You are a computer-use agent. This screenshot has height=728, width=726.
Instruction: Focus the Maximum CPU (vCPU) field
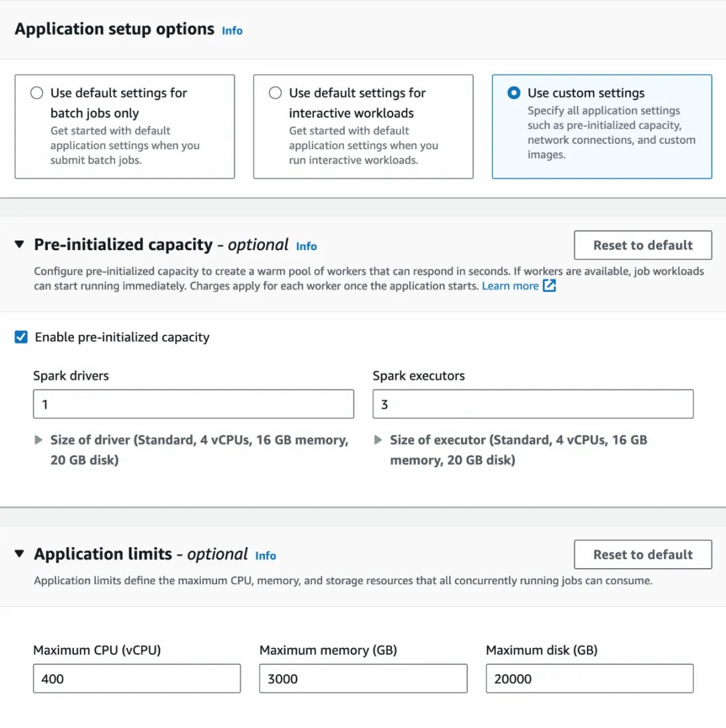137,678
